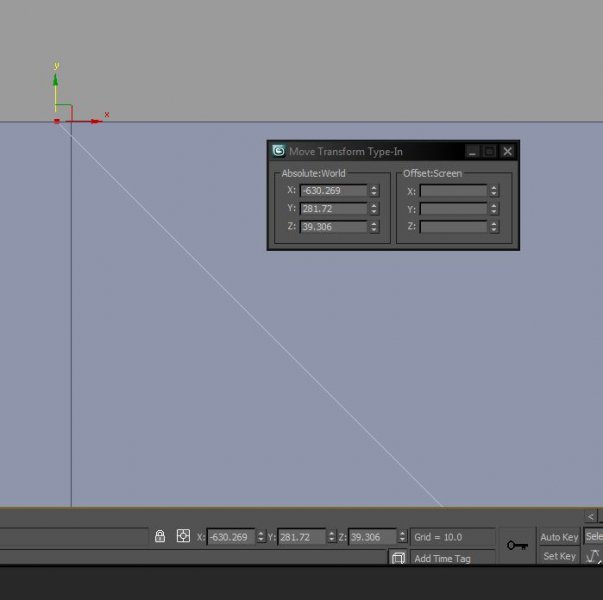The width and height of the screenshot is (603, 600).
Task: Click the Absolute:World group label
Action: (x=313, y=173)
